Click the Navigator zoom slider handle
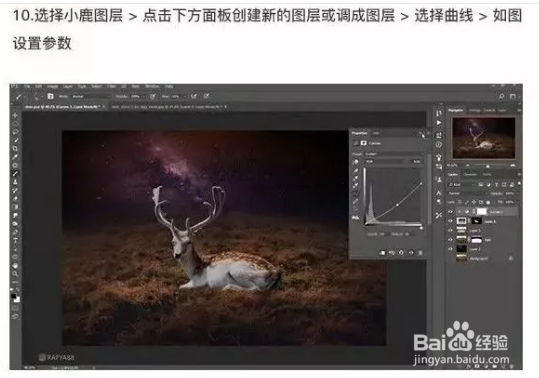539x378 pixels. tap(487, 166)
